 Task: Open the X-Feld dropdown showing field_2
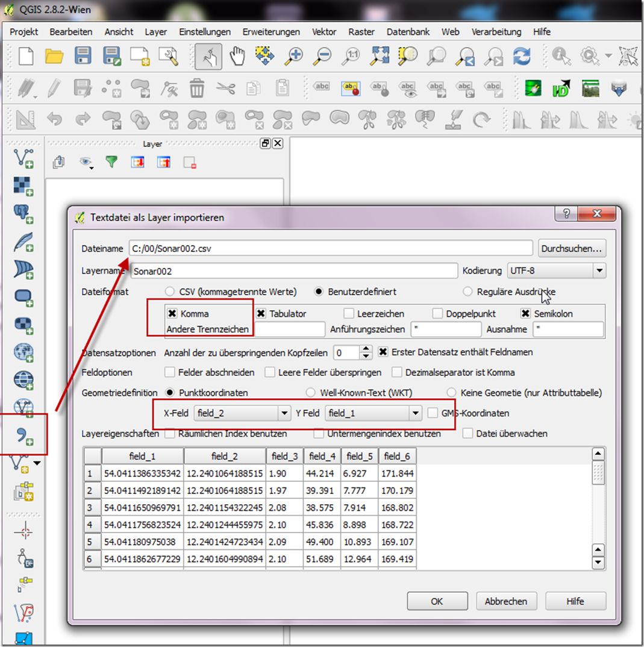[242, 413]
